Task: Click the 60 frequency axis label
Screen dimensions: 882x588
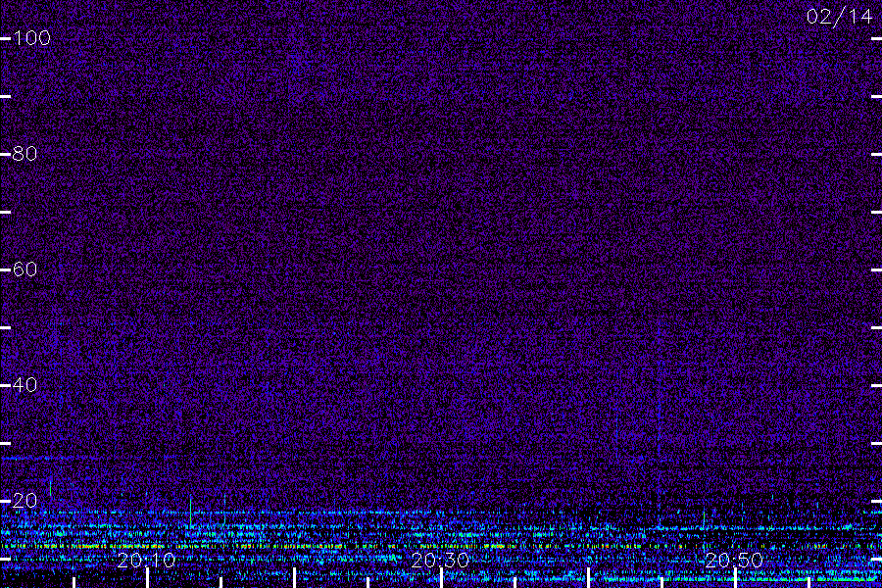Action: coord(24,269)
